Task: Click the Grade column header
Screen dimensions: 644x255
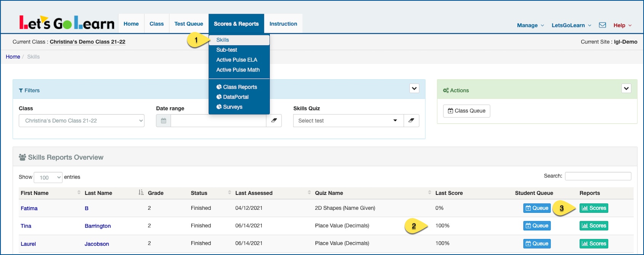Action: pyautogui.click(x=155, y=193)
